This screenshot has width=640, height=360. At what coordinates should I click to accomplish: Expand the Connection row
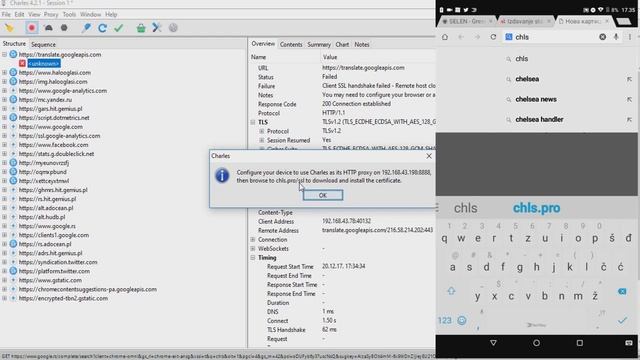tap(253, 240)
